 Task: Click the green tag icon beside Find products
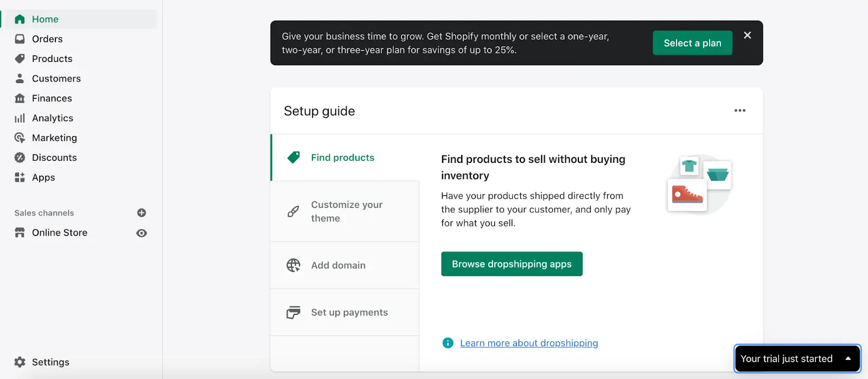click(293, 157)
